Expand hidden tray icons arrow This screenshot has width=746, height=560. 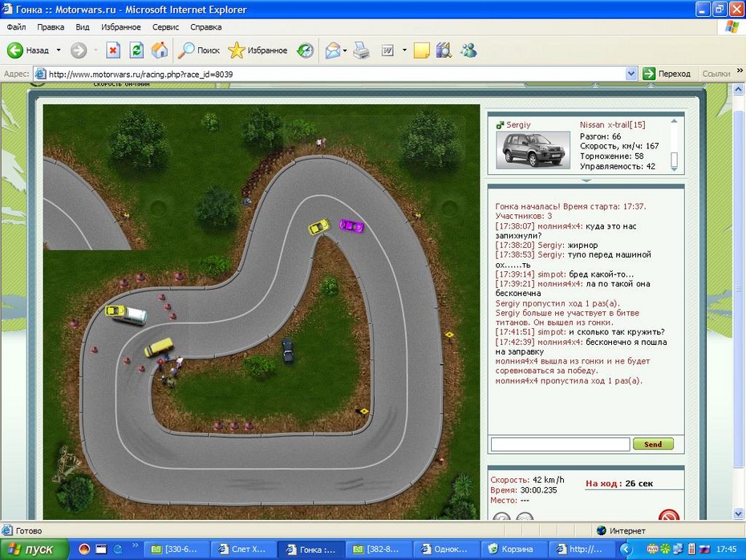[x=626, y=550]
